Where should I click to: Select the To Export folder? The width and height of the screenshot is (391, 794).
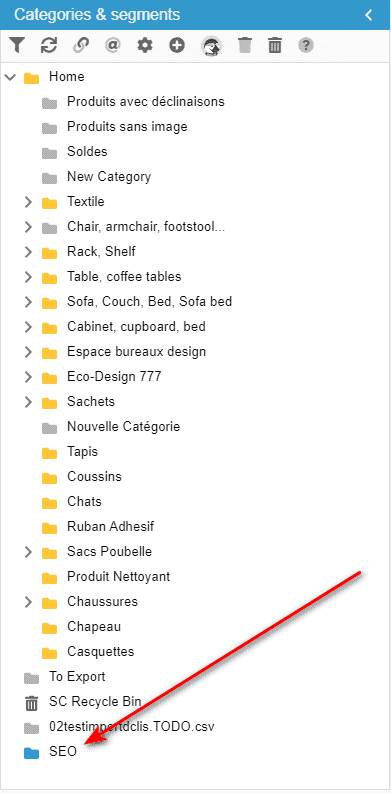77,677
